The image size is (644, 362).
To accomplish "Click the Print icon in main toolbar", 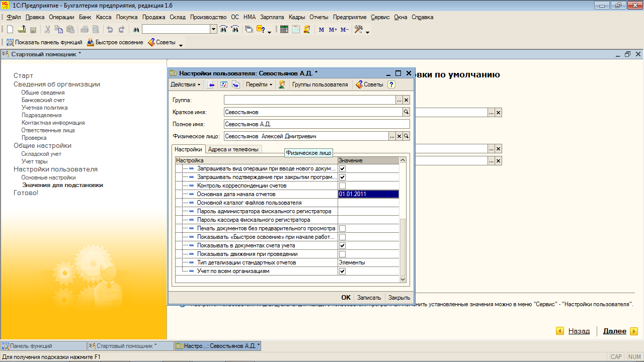I will point(85,30).
